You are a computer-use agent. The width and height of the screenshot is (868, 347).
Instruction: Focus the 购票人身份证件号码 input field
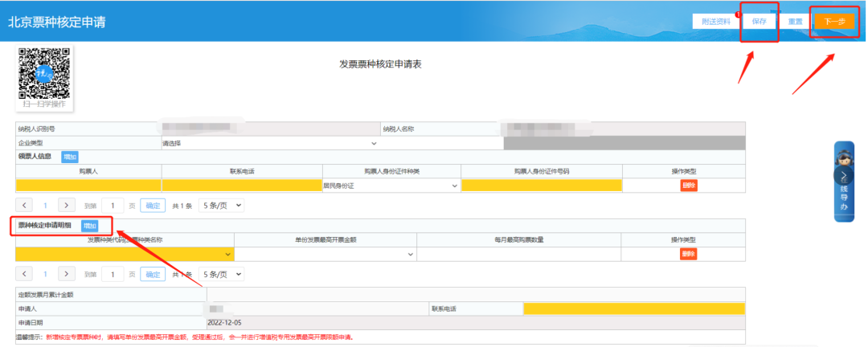[542, 186]
